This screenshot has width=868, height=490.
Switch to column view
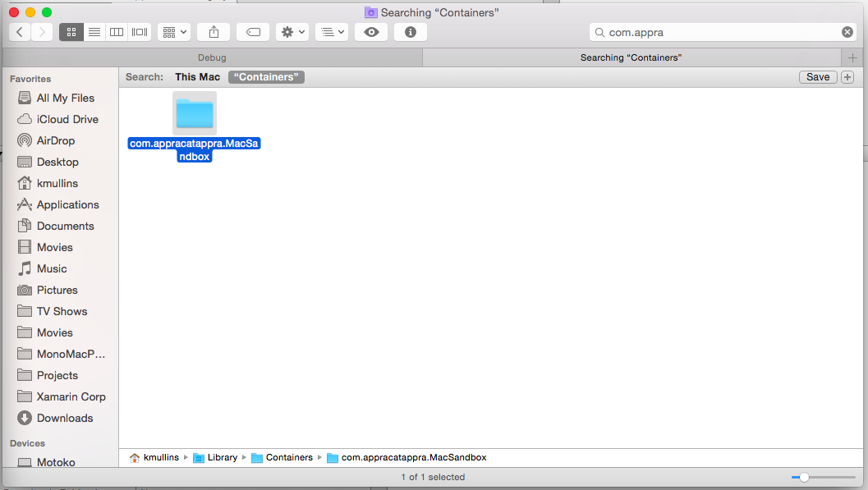click(x=117, y=32)
